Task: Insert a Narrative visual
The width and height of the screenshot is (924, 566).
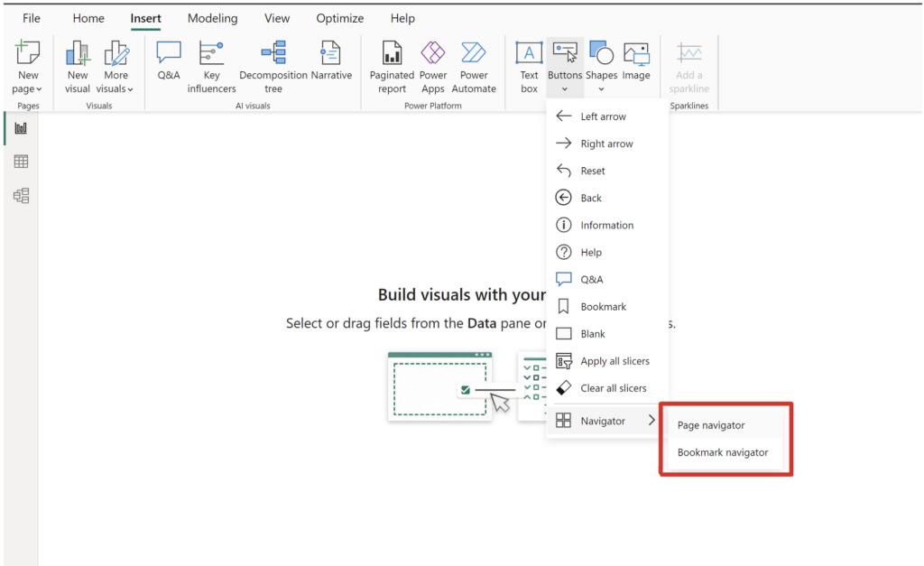Action: coord(331,63)
